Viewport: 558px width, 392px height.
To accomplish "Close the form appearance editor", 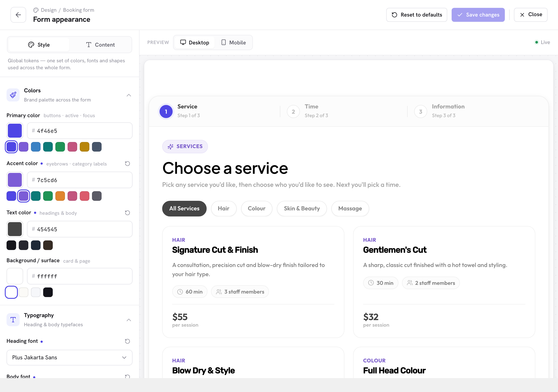I will pos(531,15).
